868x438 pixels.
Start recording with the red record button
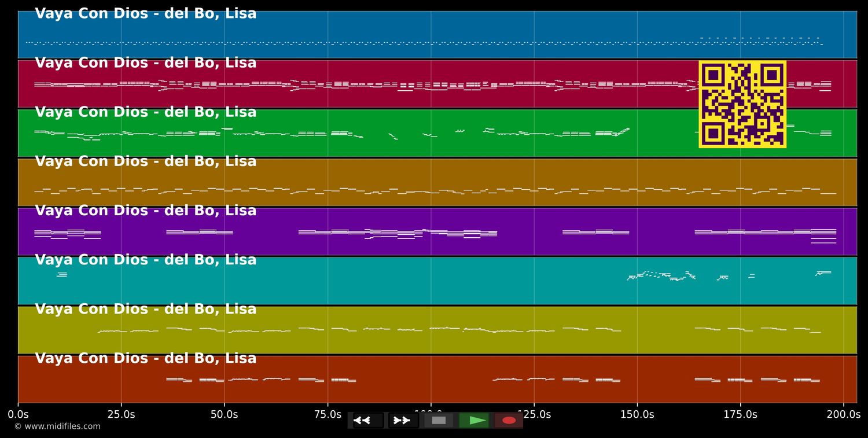(509, 420)
